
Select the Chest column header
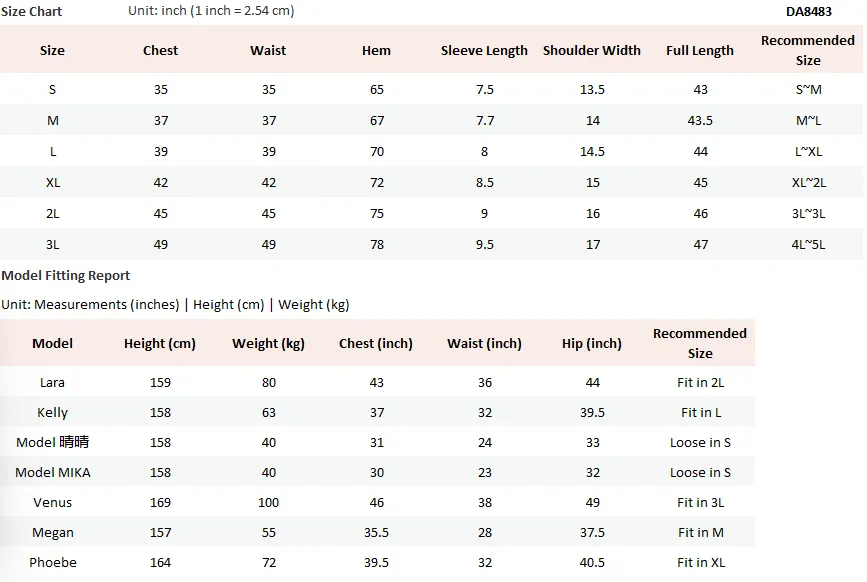(160, 50)
